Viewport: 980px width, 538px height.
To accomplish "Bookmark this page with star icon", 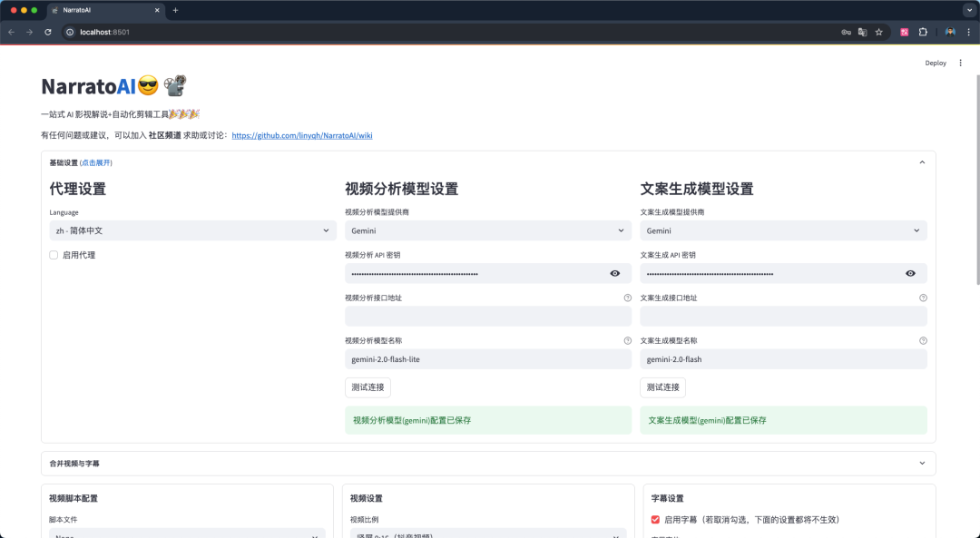I will (878, 32).
